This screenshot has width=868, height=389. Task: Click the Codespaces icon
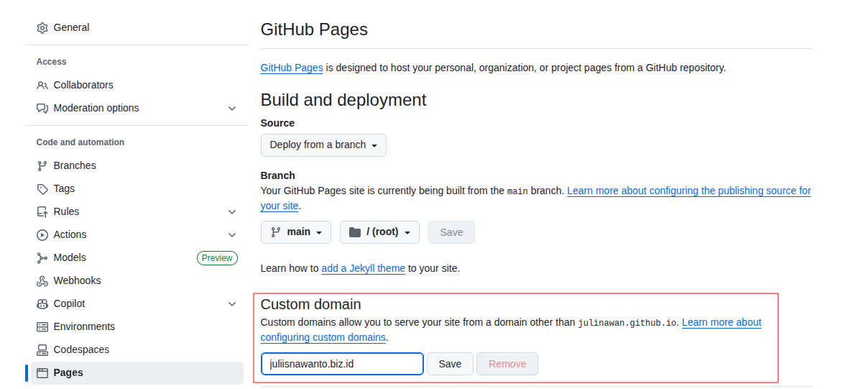pyautogui.click(x=42, y=349)
